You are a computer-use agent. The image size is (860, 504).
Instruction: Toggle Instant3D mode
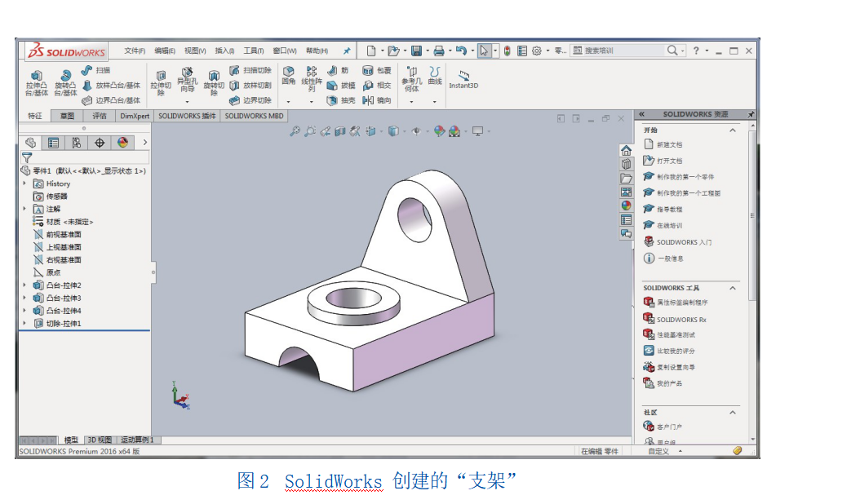pyautogui.click(x=463, y=79)
